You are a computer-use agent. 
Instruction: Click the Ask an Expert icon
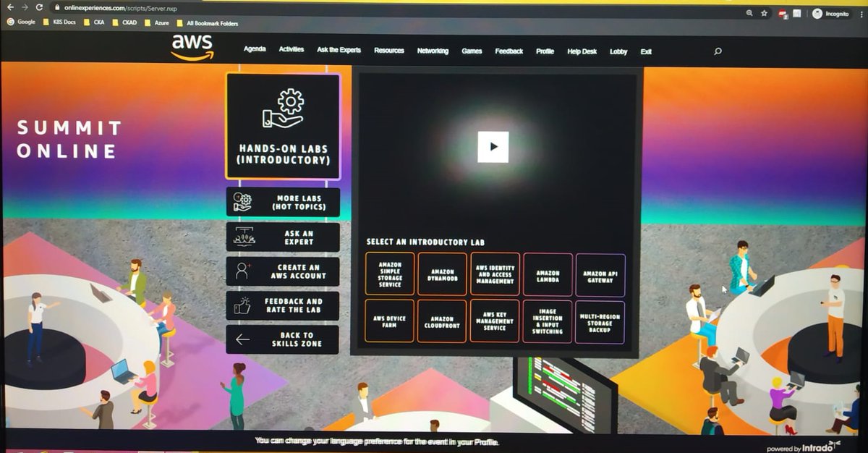tap(243, 237)
